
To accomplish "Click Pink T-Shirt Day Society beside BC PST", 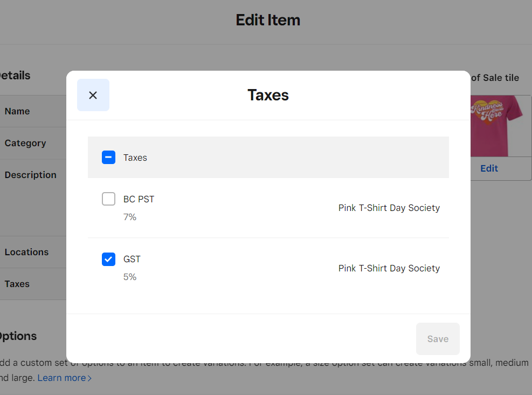I will pyautogui.click(x=389, y=208).
